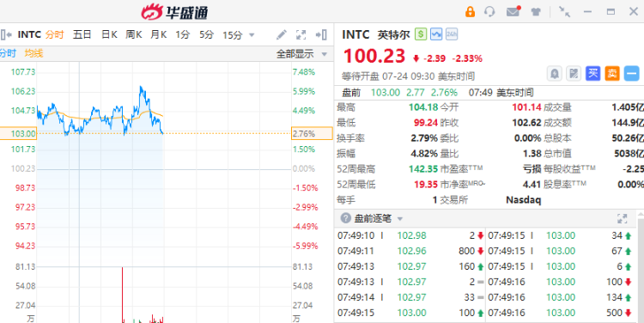Switch to the 5分 chart tab

(207, 35)
